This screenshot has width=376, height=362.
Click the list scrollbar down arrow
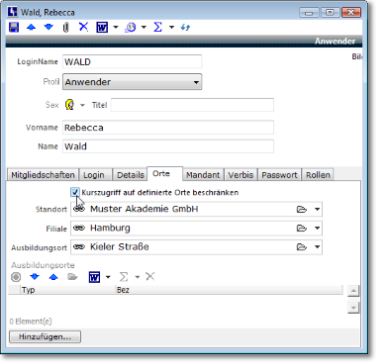353,307
